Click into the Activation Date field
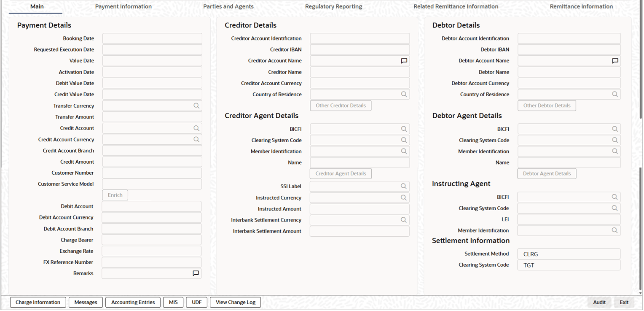The width and height of the screenshot is (644, 311). (152, 72)
